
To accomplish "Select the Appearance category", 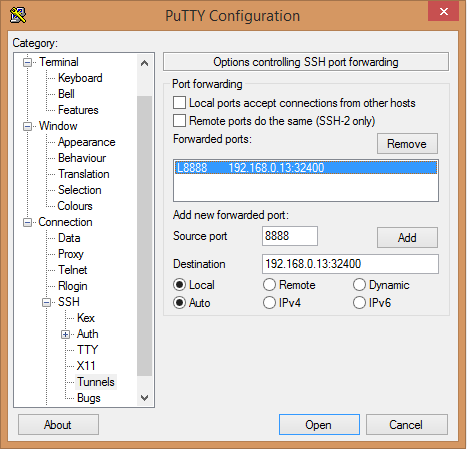I will pos(87,142).
